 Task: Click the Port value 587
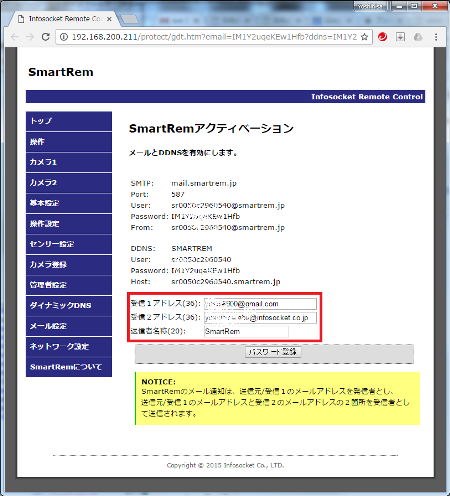178,194
